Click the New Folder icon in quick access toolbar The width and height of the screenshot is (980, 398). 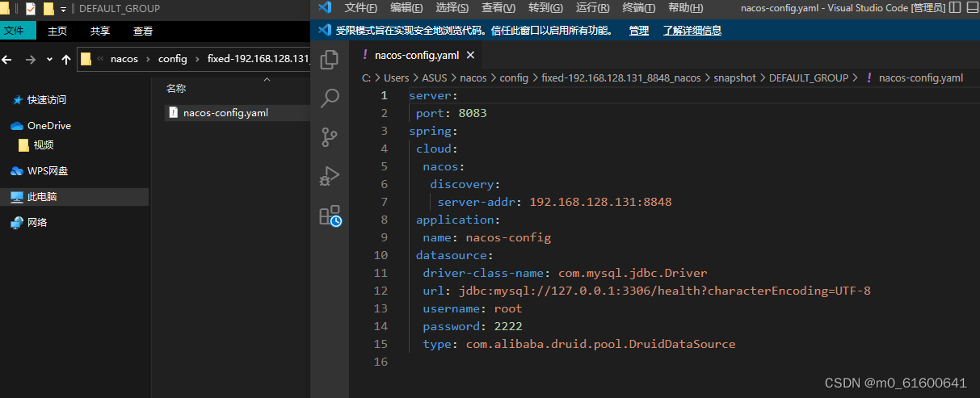(x=48, y=8)
